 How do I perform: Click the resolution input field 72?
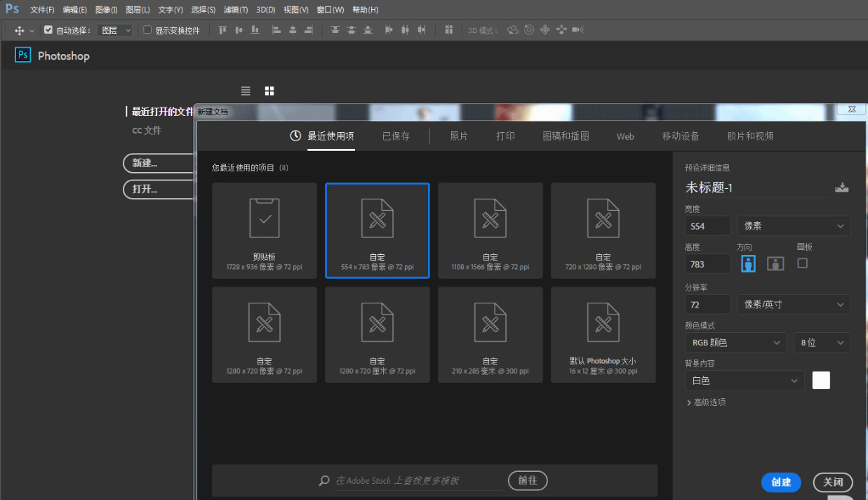(x=707, y=304)
